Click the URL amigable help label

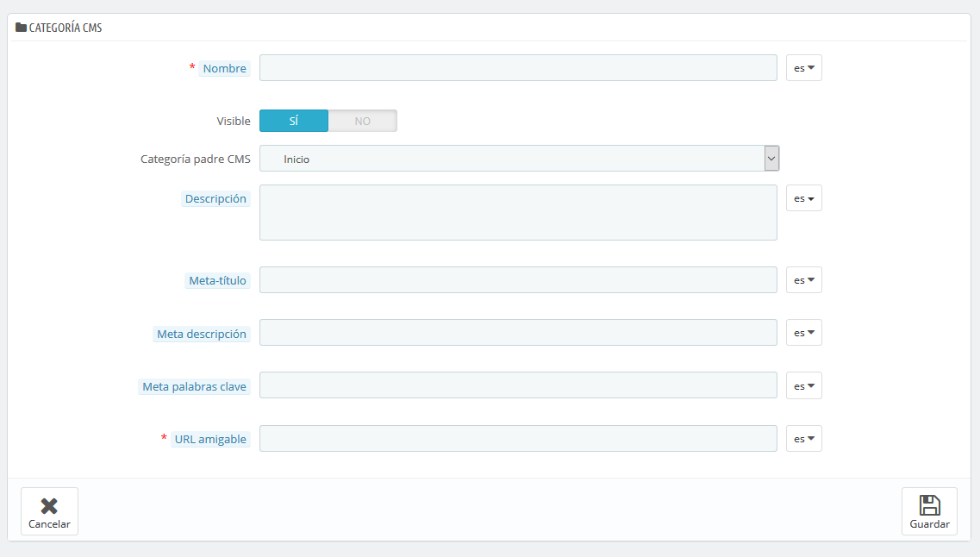[x=210, y=440]
